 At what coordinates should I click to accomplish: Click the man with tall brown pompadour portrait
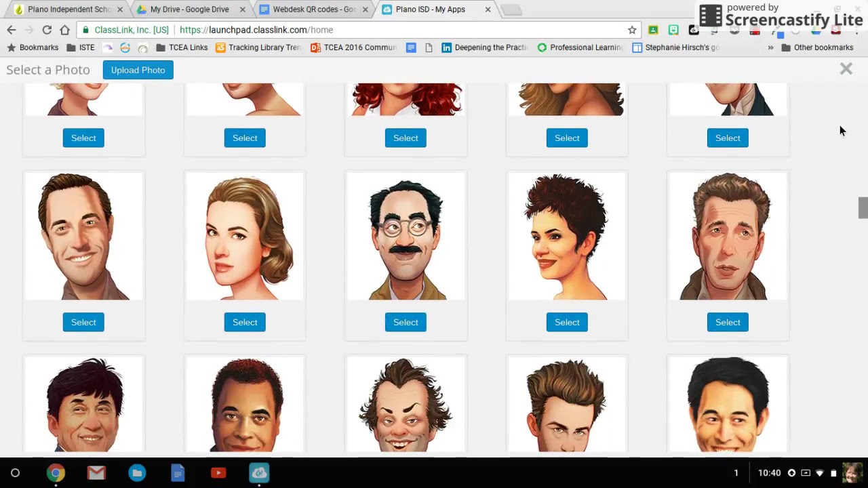(567, 404)
